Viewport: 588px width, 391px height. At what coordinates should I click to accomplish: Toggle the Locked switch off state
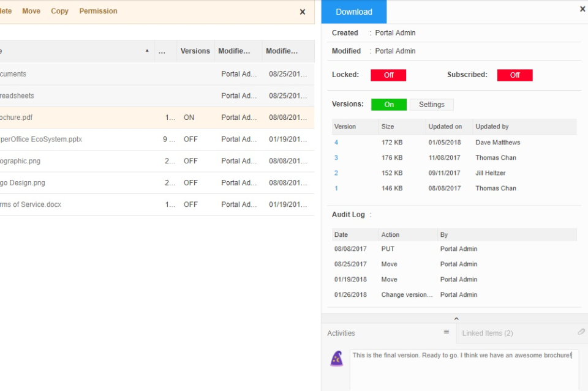pyautogui.click(x=388, y=75)
